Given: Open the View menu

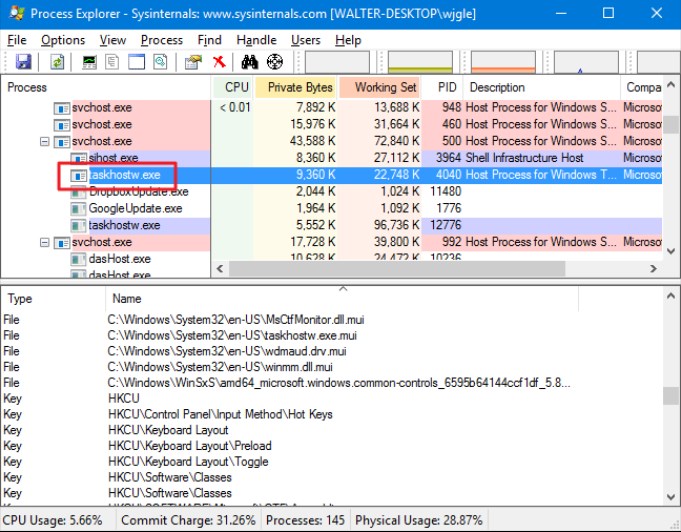Looking at the screenshot, I should click(x=112, y=40).
